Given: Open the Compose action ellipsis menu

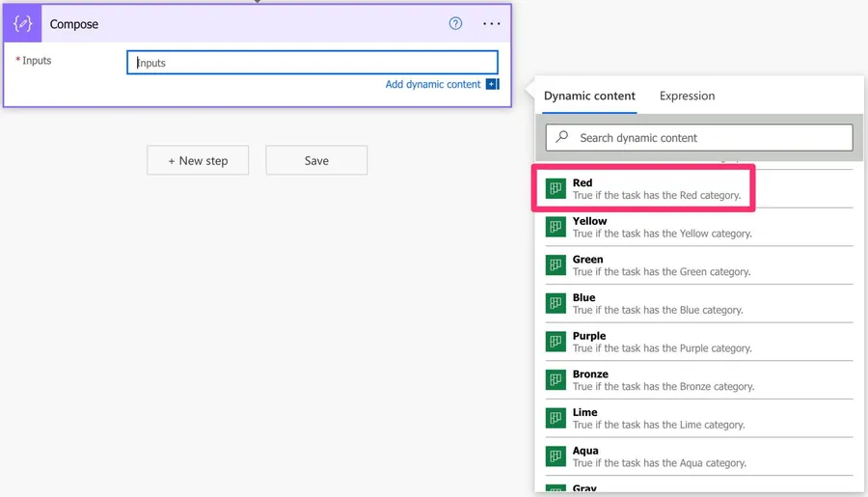Looking at the screenshot, I should click(492, 24).
